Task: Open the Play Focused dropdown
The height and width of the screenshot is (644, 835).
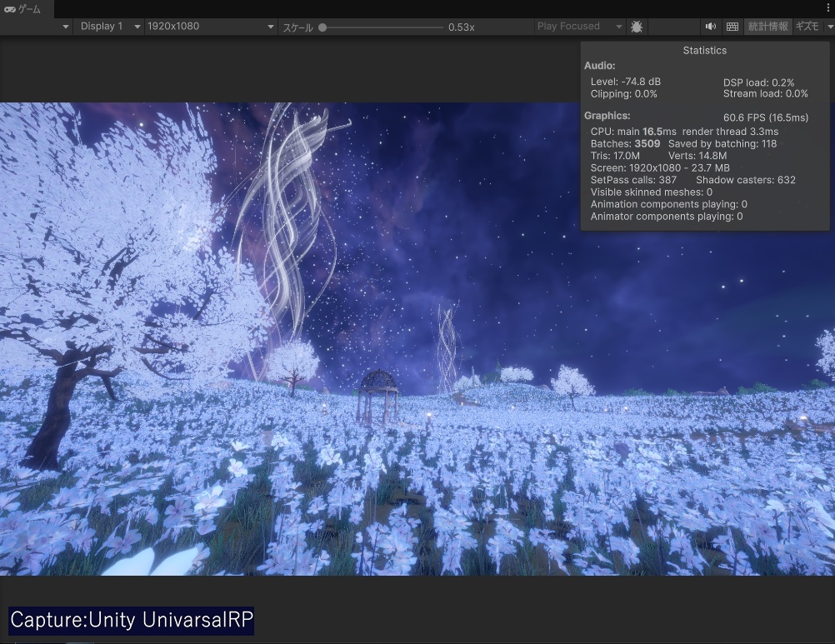Action: (579, 27)
